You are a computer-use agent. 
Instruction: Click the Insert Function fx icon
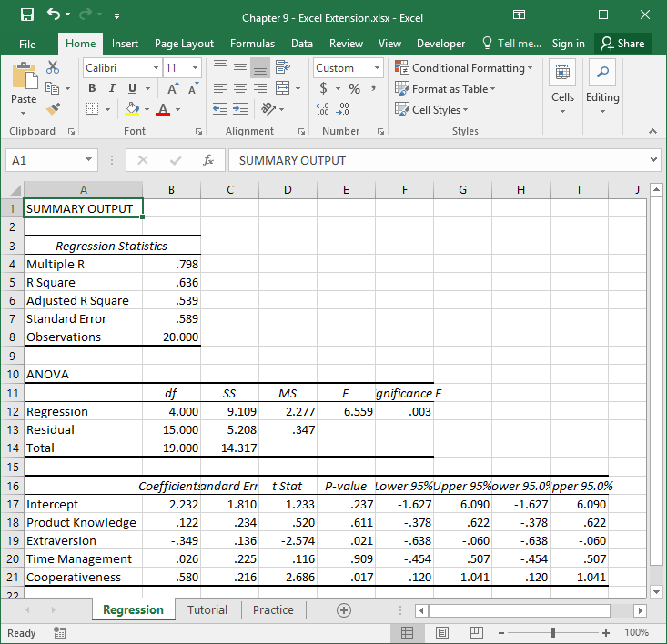point(208,160)
